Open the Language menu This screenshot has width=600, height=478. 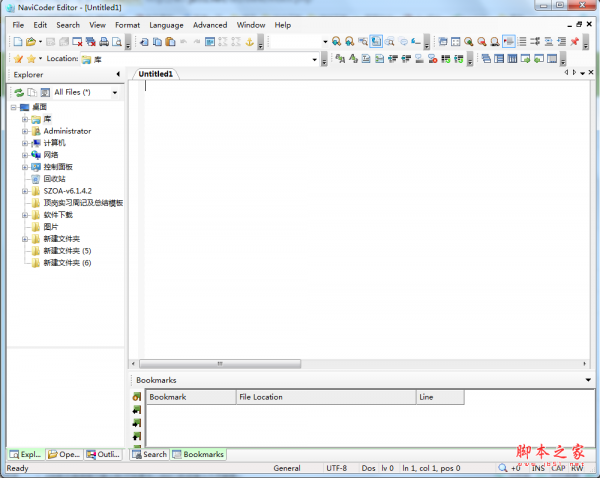click(166, 25)
